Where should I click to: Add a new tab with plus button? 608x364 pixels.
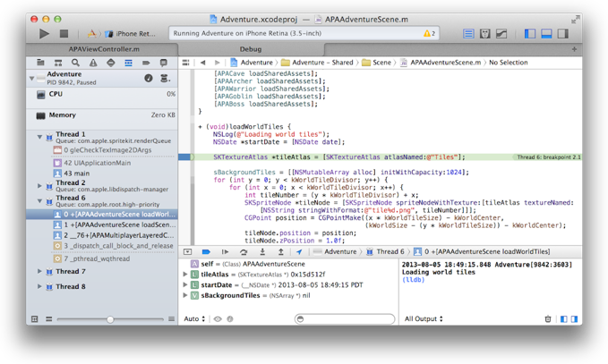pyautogui.click(x=574, y=49)
